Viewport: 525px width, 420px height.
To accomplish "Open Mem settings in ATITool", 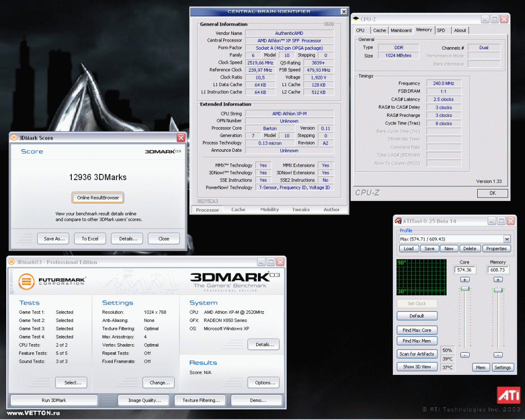I will pos(481,367).
